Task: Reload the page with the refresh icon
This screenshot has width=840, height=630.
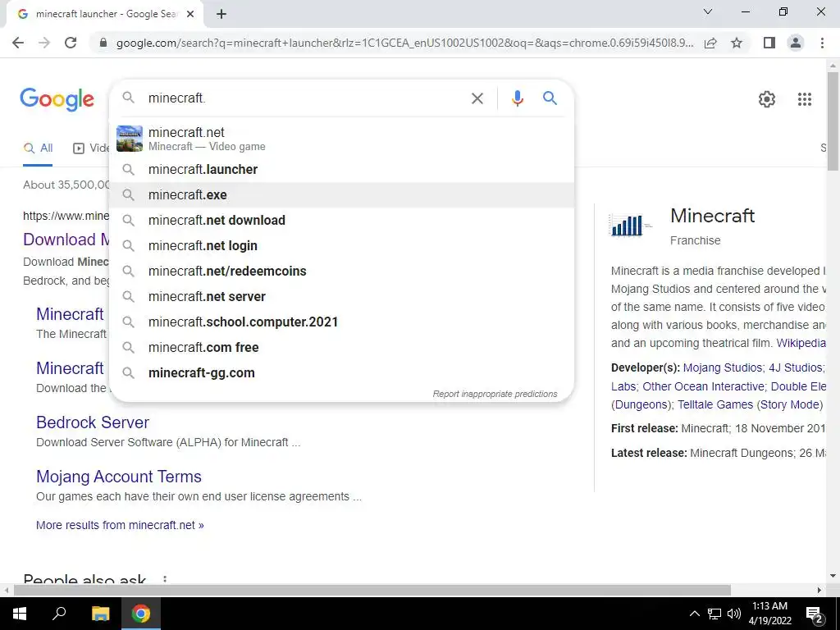Action: (71, 43)
